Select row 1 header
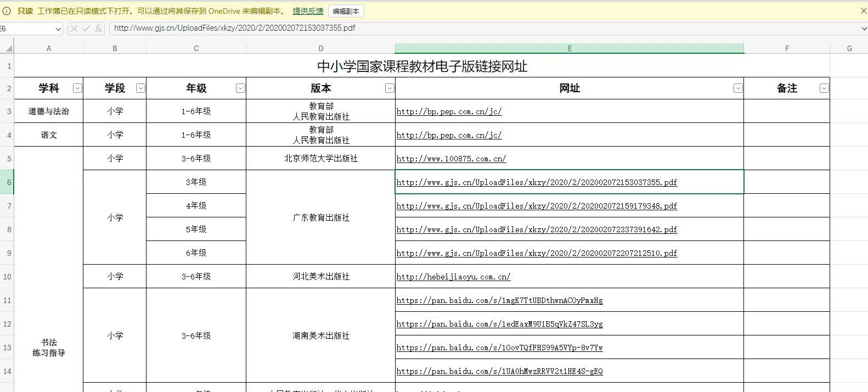The image size is (868, 392). (x=7, y=66)
